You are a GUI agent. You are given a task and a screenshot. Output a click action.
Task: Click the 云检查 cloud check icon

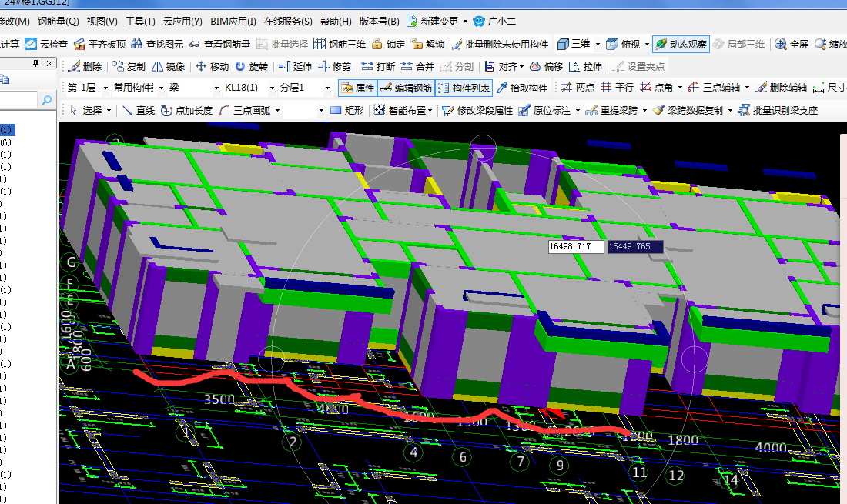pos(31,44)
